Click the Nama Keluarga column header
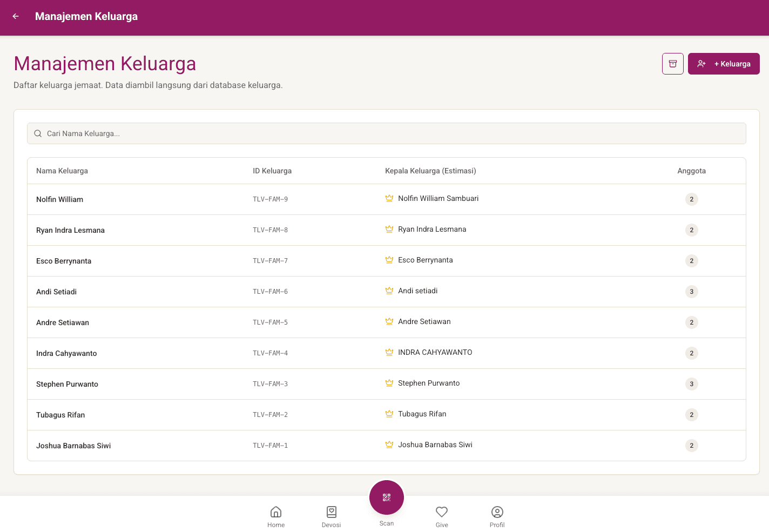Screen dimensions: 769x532 pyautogui.click(x=62, y=171)
